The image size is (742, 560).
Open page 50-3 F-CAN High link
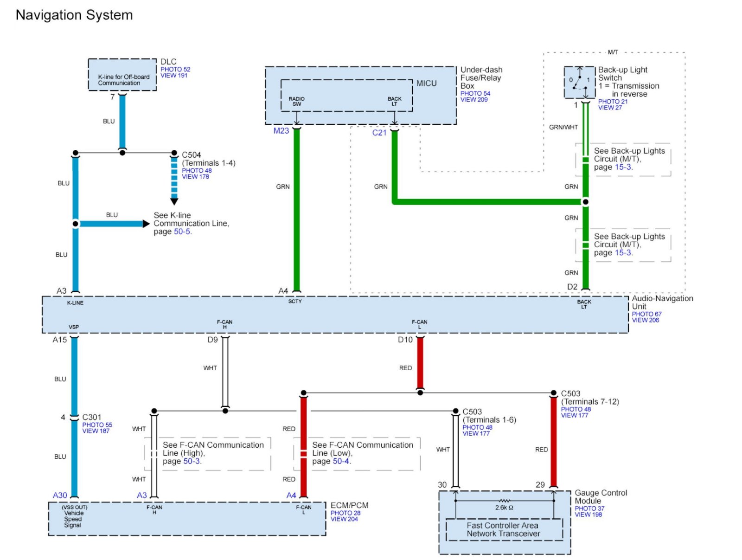(192, 461)
